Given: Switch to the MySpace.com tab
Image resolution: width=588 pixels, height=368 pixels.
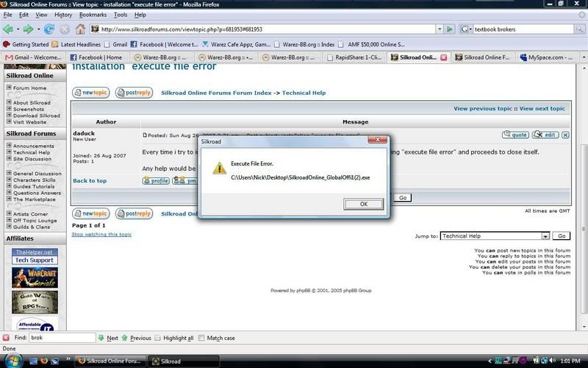Looking at the screenshot, I should tap(548, 57).
